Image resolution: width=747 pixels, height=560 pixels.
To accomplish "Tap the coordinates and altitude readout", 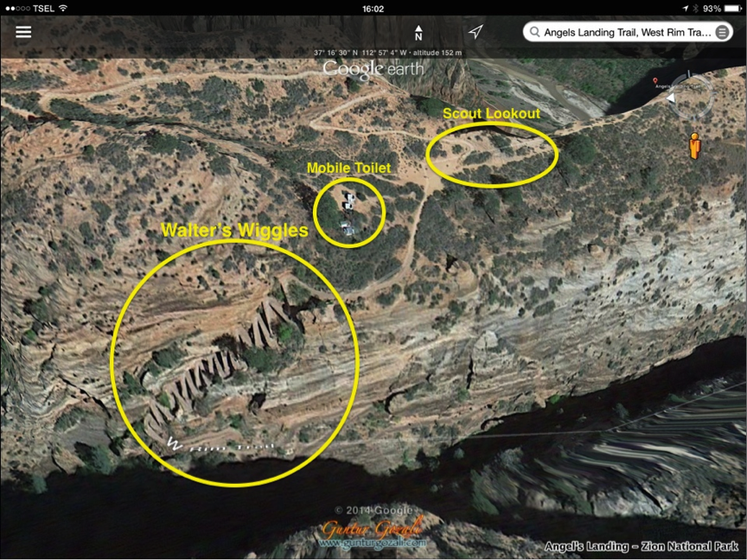I will click(387, 53).
